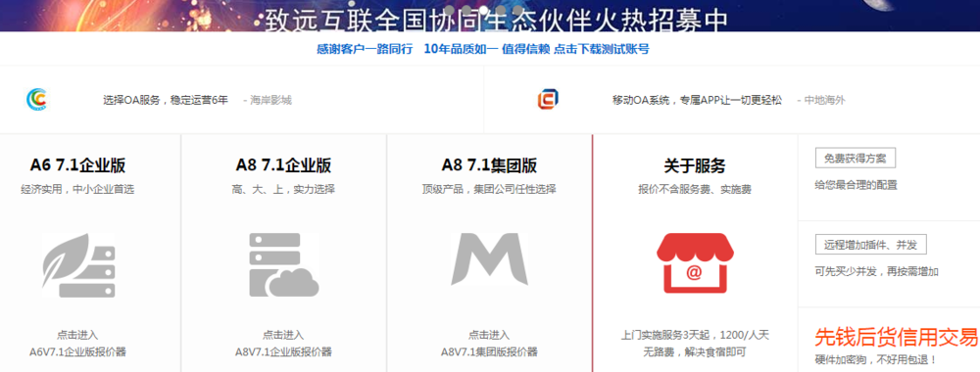Click testimonial 移动OA系统，专属APP让一切更轻松

[697, 100]
